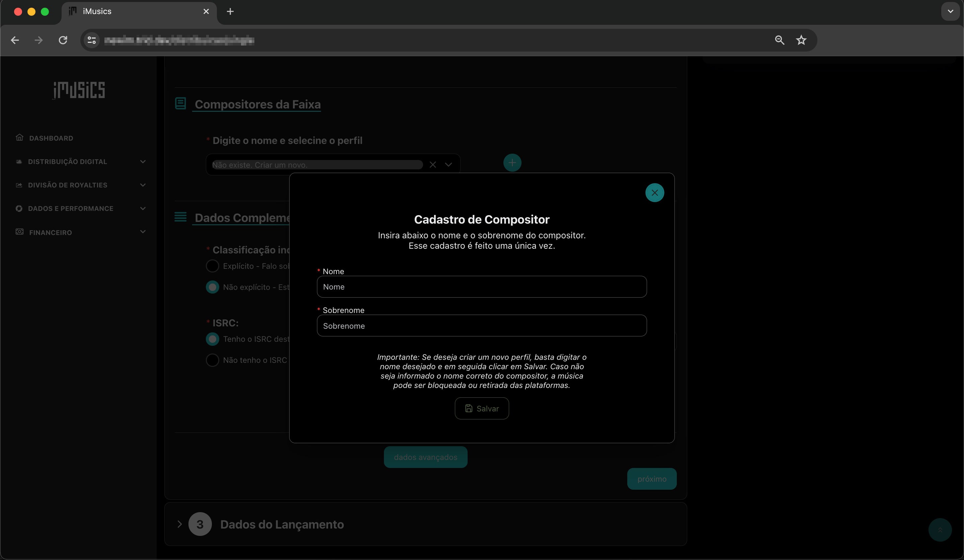Click the browser zoom magnifier icon
Image resolution: width=964 pixels, height=560 pixels.
point(779,40)
